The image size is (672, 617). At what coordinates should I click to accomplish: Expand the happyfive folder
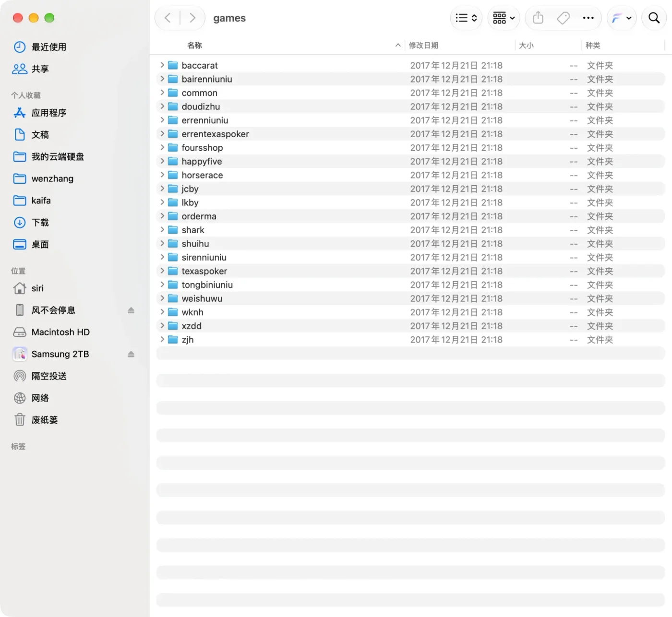coord(162,161)
